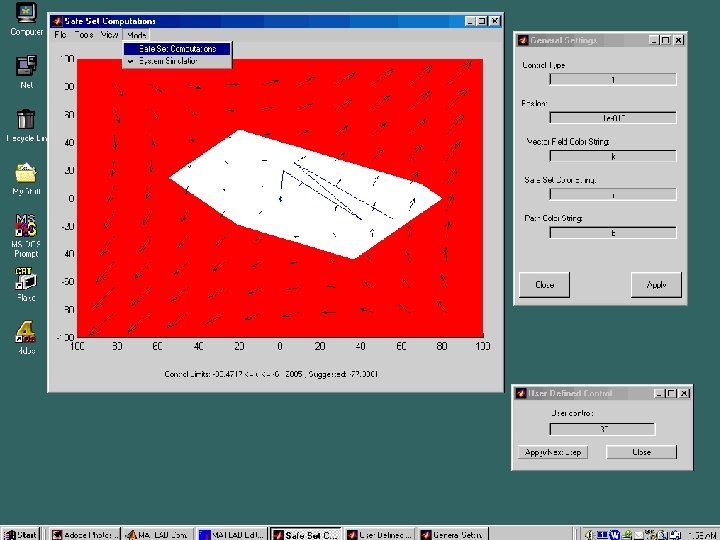The image size is (720, 540).
Task: Open the Tools menu
Action: pos(84,35)
